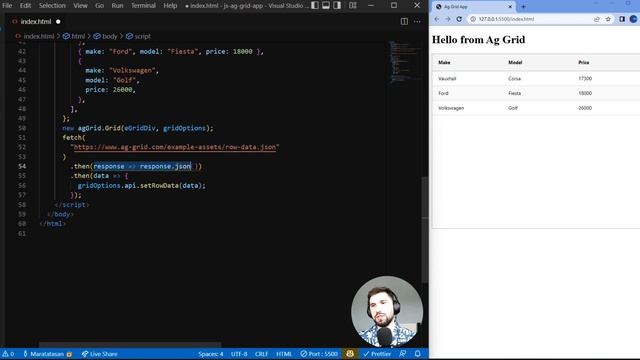Open the Selection menu
Image resolution: width=640 pixels, height=360 pixels.
tap(52, 6)
